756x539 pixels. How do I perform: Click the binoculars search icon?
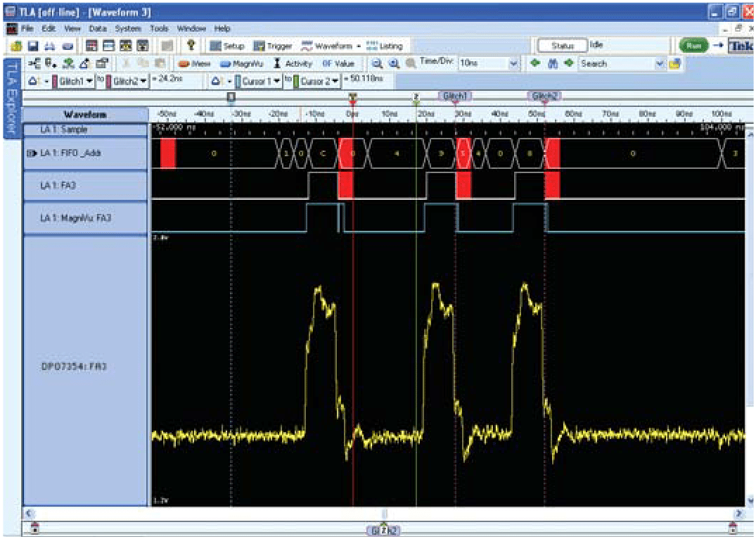coord(553,63)
